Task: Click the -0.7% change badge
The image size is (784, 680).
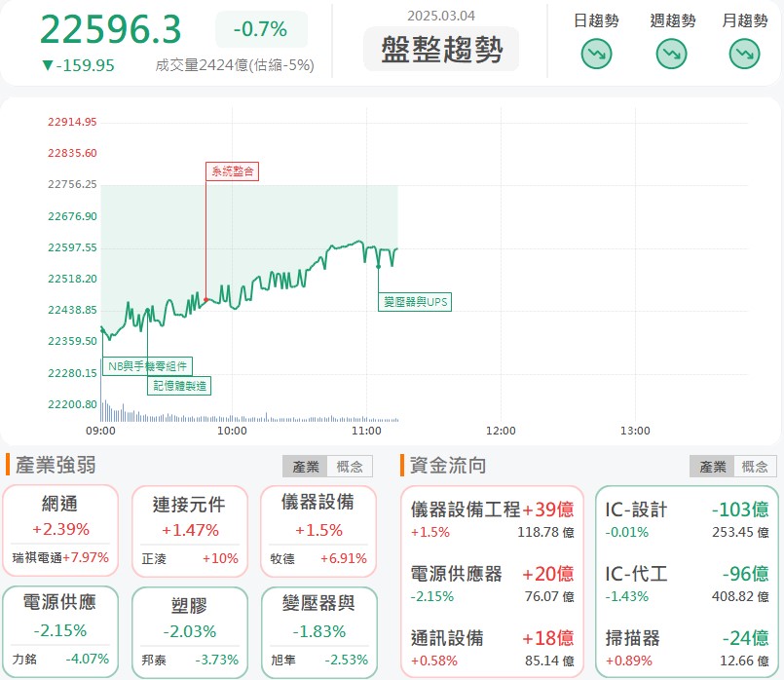Action: (261, 29)
